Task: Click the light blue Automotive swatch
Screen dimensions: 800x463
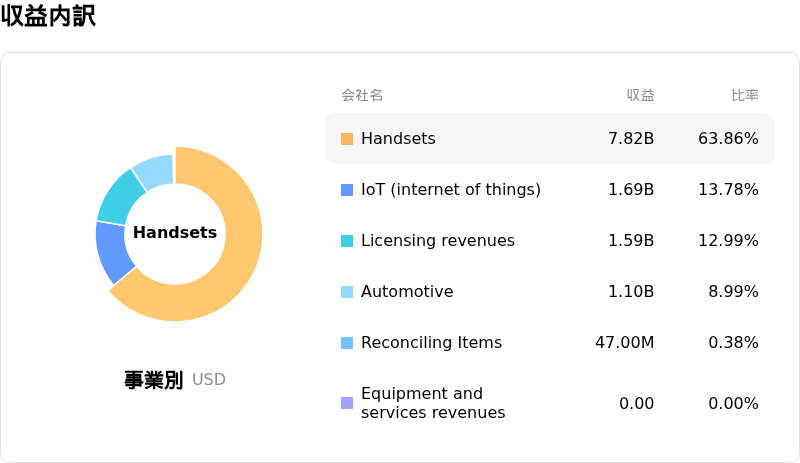Action: (347, 292)
